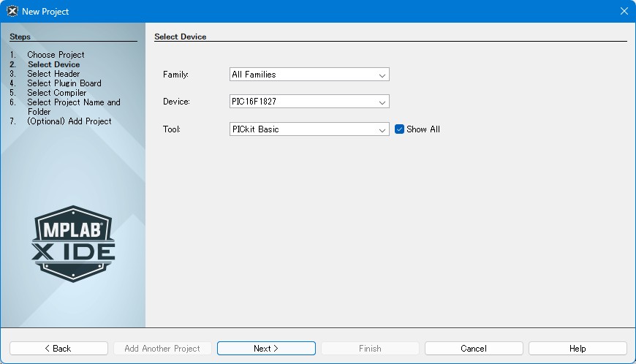Open Help for this wizard
The height and width of the screenshot is (364, 636).
(x=578, y=349)
